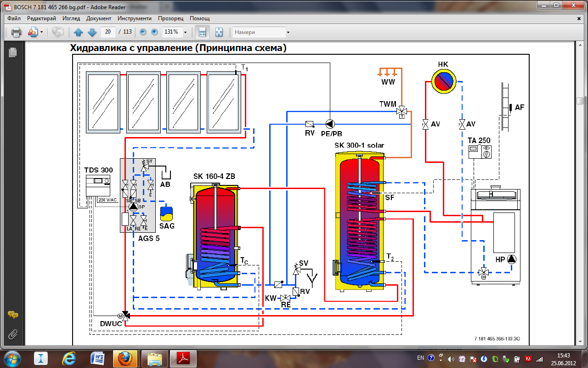
Task: Go to next page with down arrow
Action: pos(92,32)
